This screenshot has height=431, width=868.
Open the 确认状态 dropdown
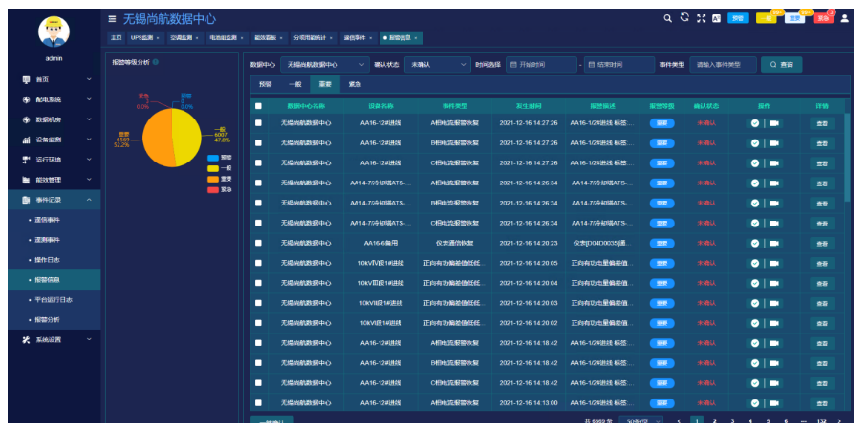click(436, 65)
